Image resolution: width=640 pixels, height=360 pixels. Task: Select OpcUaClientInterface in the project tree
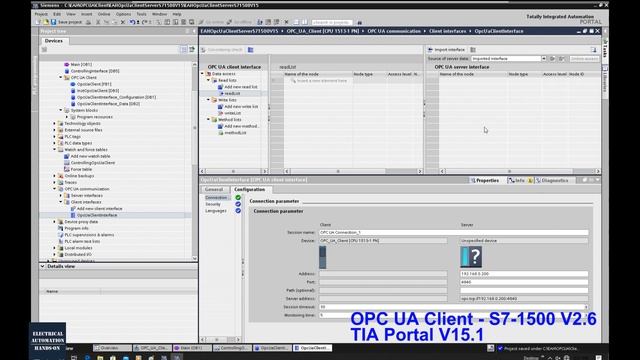click(x=97, y=215)
